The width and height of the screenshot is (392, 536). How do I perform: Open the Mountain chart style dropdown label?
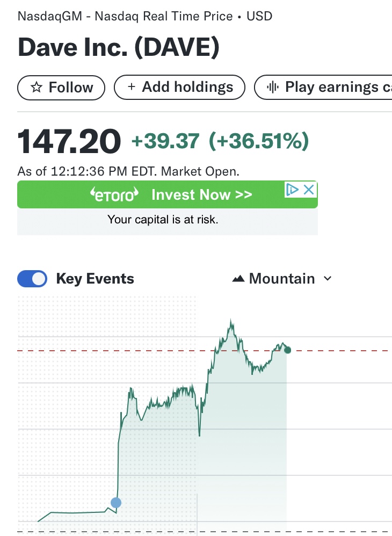(282, 279)
